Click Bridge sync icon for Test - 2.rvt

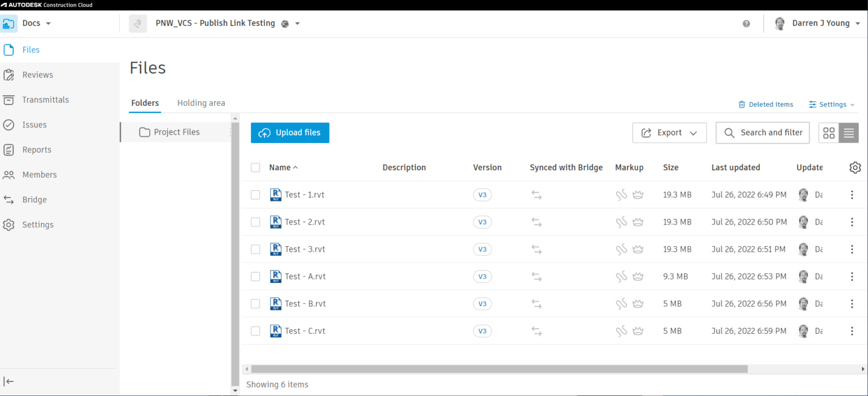coord(536,222)
